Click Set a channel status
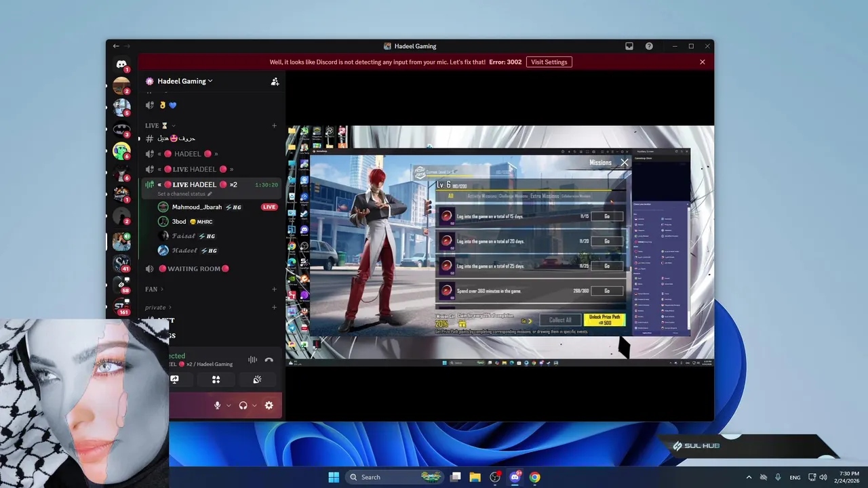Viewport: 868px width, 488px height. [x=184, y=194]
